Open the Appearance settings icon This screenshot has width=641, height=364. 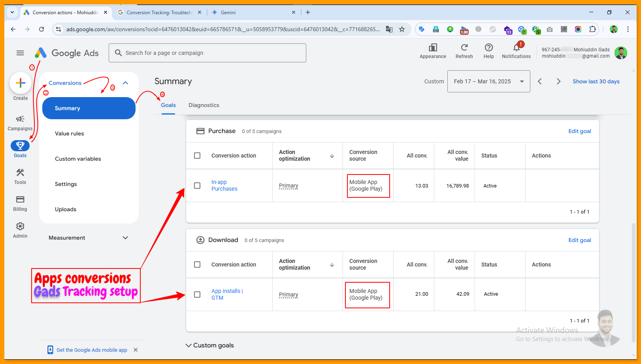433,48
